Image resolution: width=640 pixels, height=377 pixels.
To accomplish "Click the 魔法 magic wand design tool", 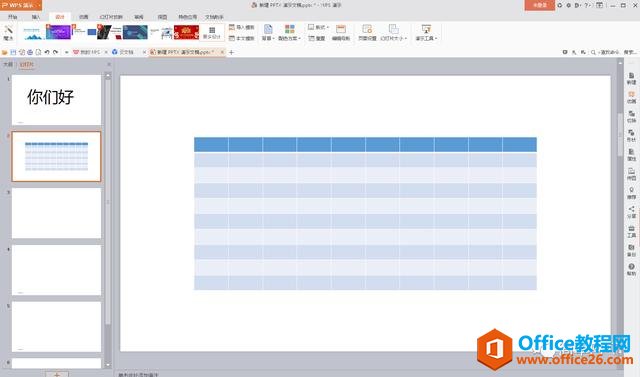I will 8,32.
